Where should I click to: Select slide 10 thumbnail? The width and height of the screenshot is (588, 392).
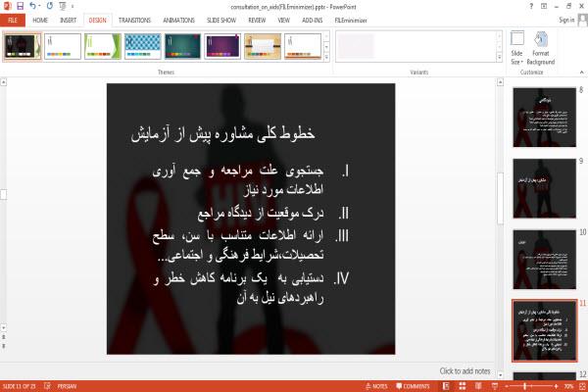click(x=545, y=260)
